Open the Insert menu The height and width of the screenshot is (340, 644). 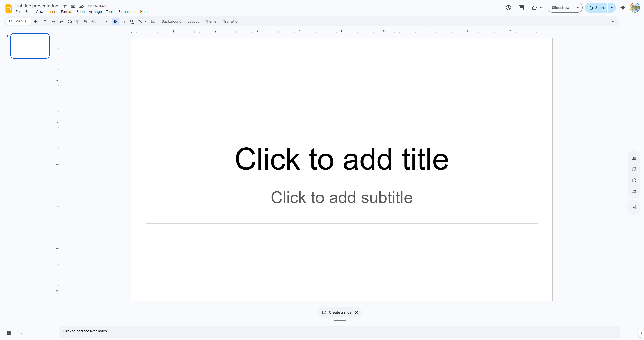[52, 12]
